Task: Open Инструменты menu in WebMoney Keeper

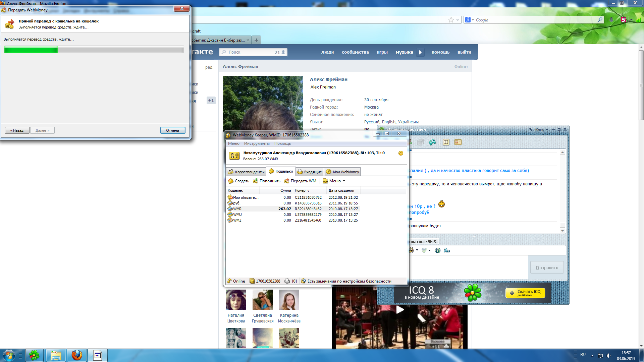Action: tap(257, 143)
